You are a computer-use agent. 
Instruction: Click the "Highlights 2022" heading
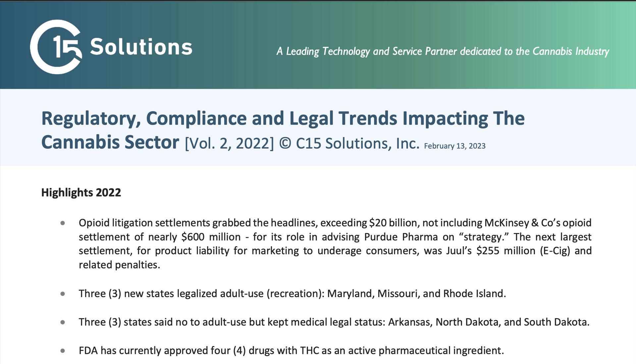point(81,193)
